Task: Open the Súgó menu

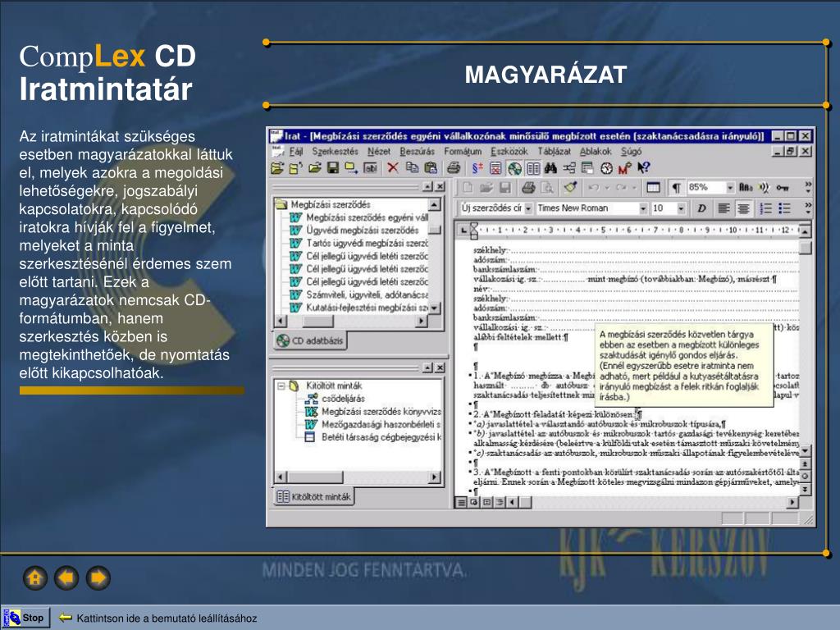Action: tap(631, 152)
